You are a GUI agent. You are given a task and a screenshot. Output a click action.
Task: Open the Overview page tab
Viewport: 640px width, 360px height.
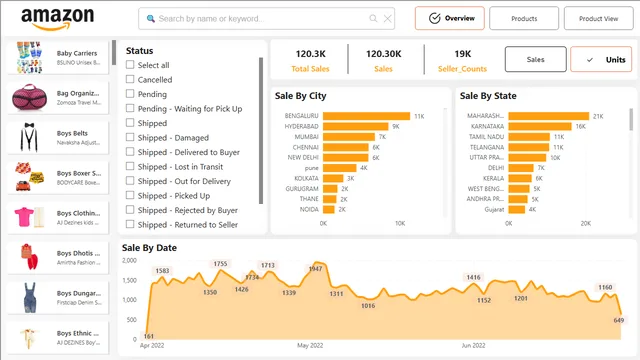(x=449, y=18)
